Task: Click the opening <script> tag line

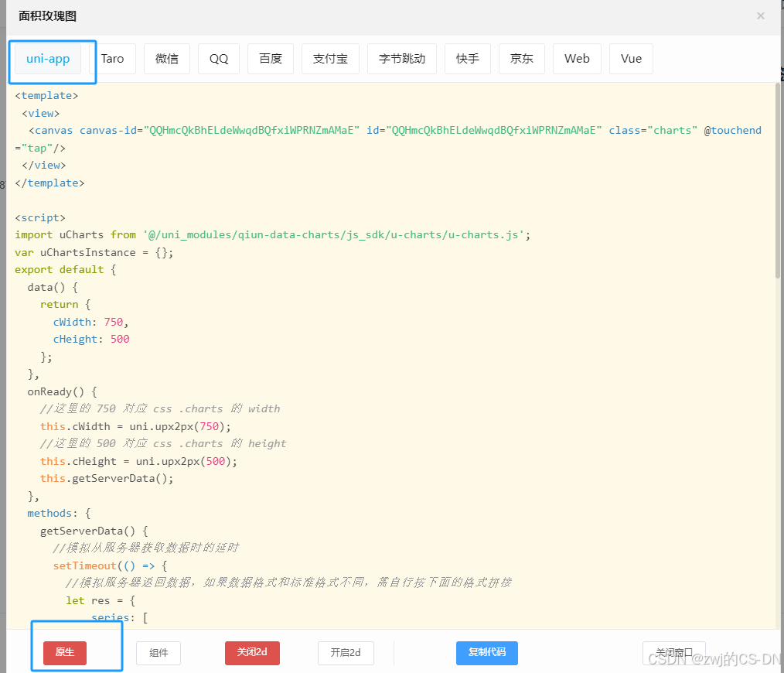Action: pyautogui.click(x=40, y=217)
